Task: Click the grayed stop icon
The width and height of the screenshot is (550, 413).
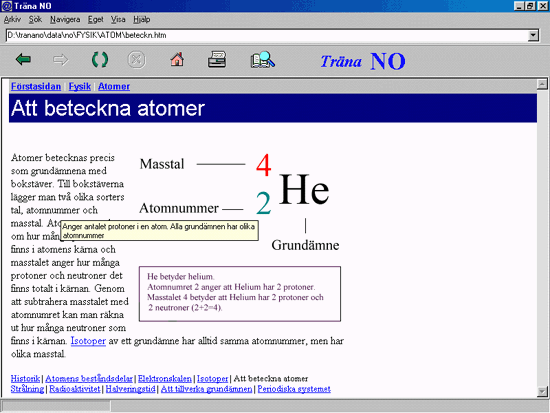Action: click(136, 60)
